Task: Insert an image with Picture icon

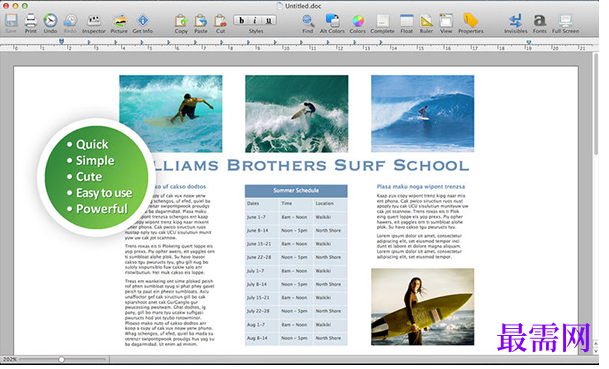Action: 119,20
